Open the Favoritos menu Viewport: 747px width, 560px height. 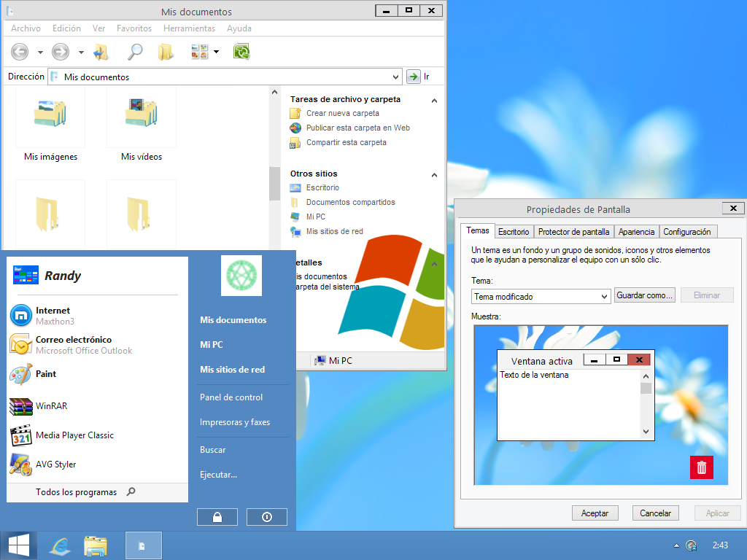[134, 28]
